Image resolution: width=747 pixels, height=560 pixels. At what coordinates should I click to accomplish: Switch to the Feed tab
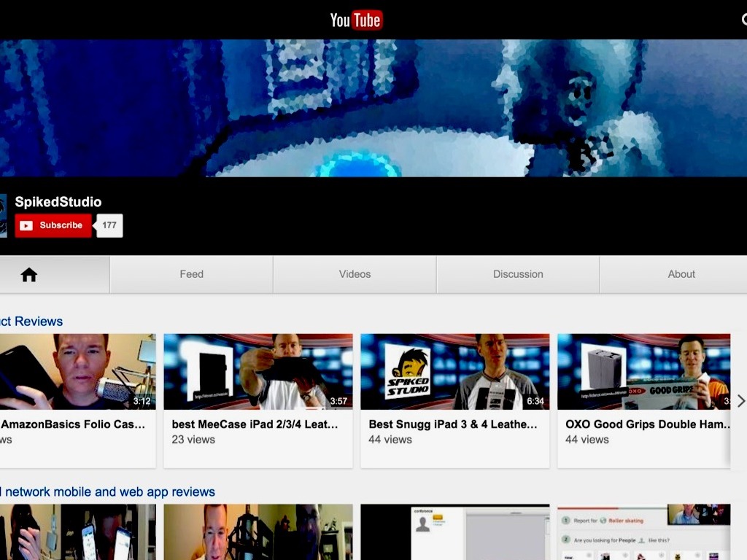click(191, 275)
